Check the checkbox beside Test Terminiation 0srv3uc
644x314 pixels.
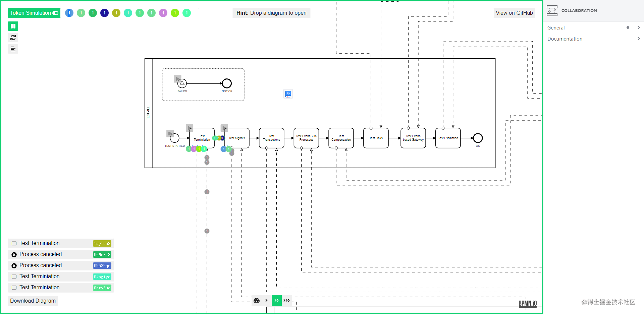tap(14, 288)
